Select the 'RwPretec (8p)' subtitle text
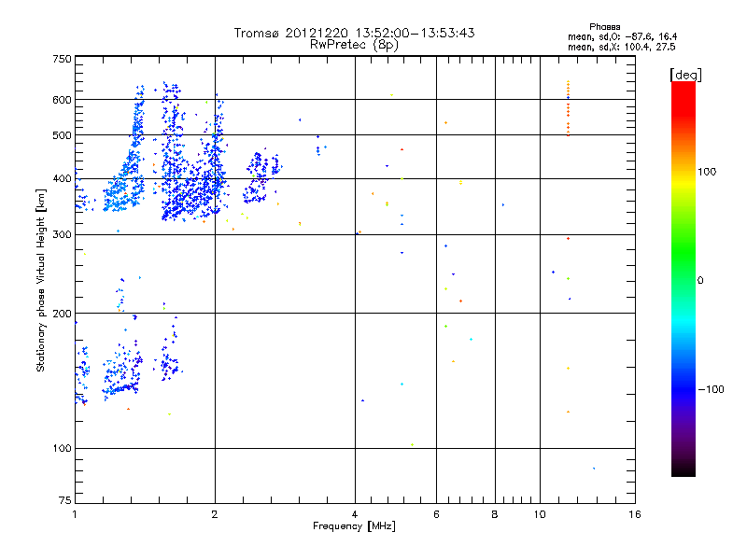The image size is (747, 560). pyautogui.click(x=354, y=45)
